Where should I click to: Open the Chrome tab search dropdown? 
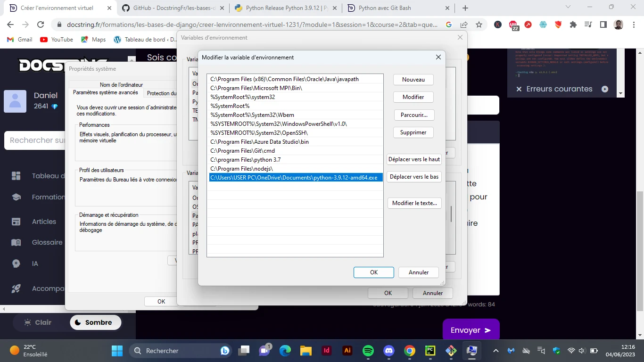(x=568, y=8)
